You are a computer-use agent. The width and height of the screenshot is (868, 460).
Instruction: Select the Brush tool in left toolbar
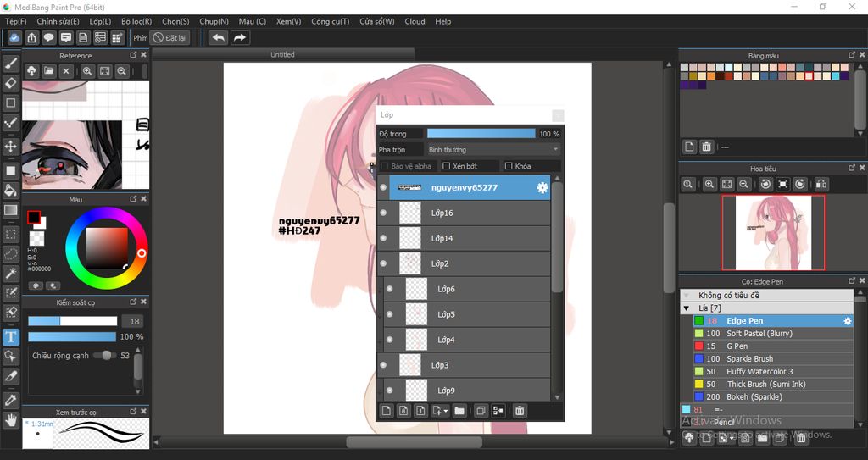[10, 63]
